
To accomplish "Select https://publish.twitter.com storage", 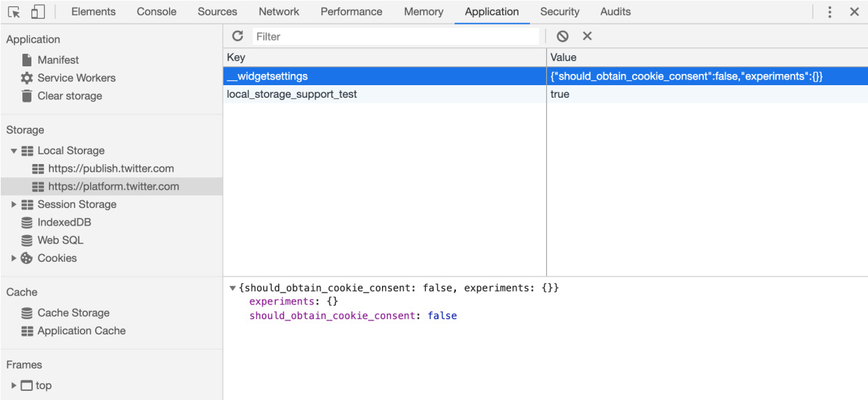I will point(112,169).
